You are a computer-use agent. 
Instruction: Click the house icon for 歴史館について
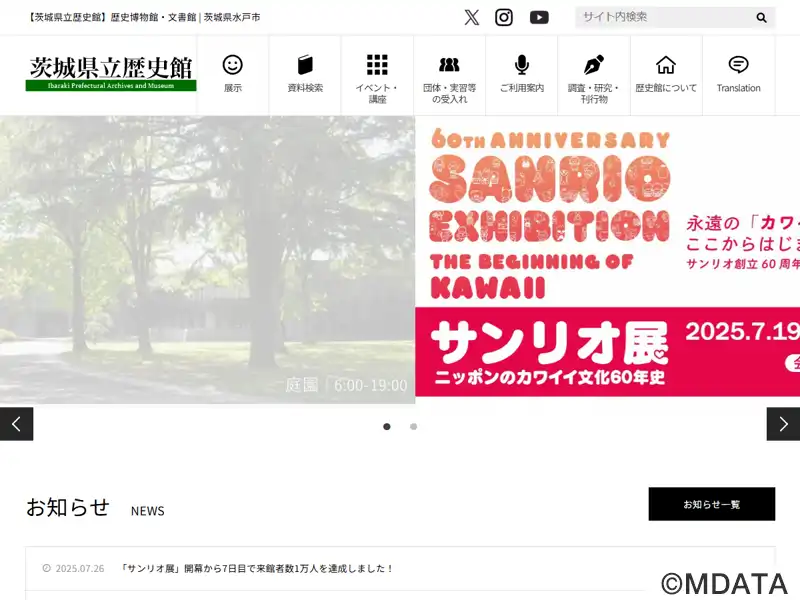click(x=666, y=65)
